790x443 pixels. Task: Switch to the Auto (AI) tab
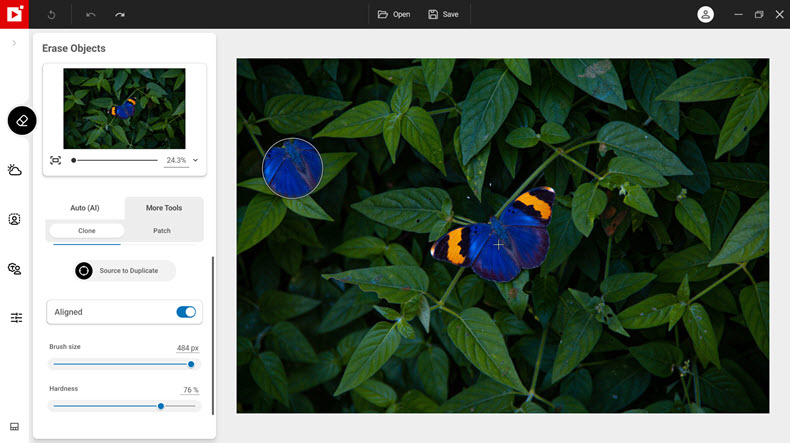click(85, 208)
